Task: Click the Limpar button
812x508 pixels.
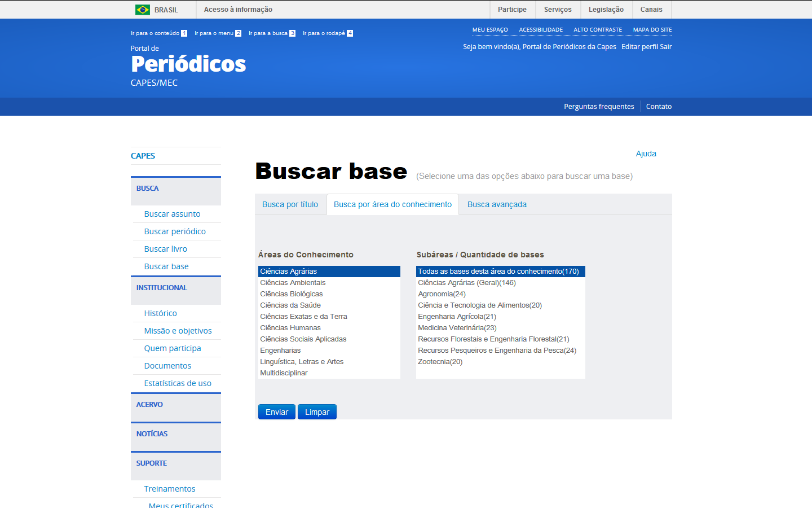Action: [317, 412]
